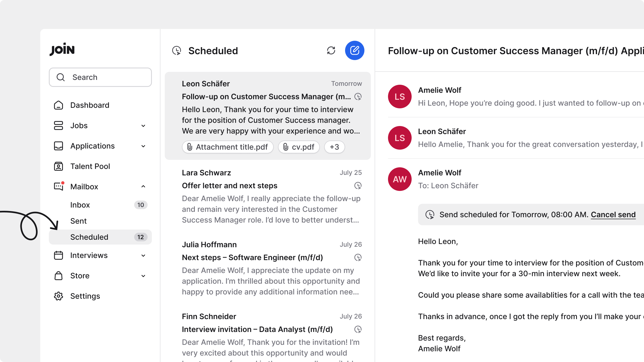Open the Talent Pool section
644x362 pixels.
coord(90,166)
